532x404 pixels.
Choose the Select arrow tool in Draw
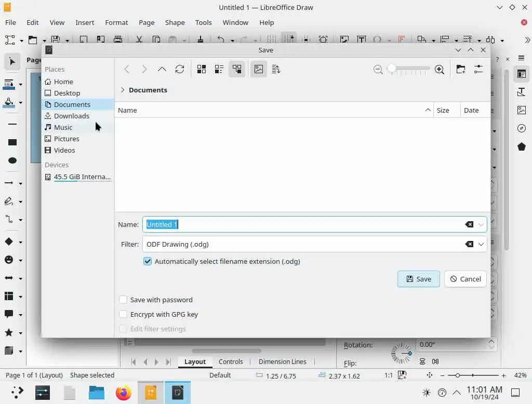coord(12,62)
